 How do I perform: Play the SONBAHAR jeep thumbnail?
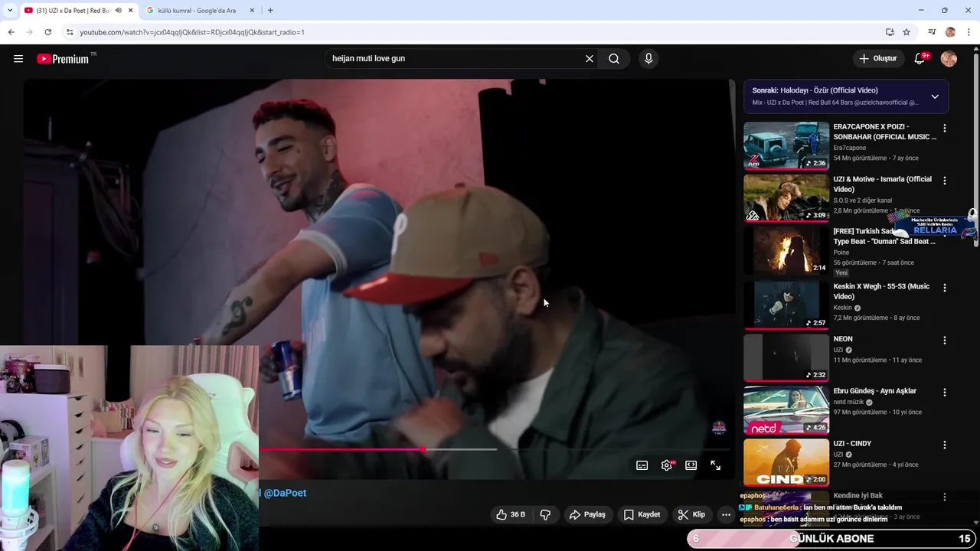pyautogui.click(x=786, y=145)
